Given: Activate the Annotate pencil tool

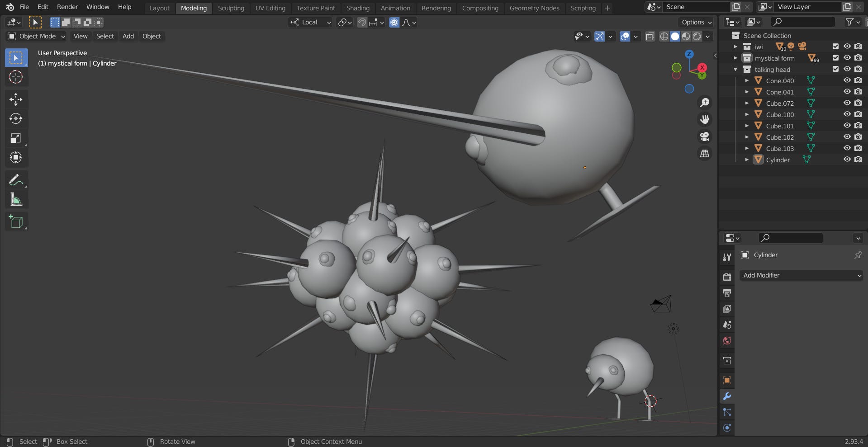Looking at the screenshot, I should pos(16,180).
